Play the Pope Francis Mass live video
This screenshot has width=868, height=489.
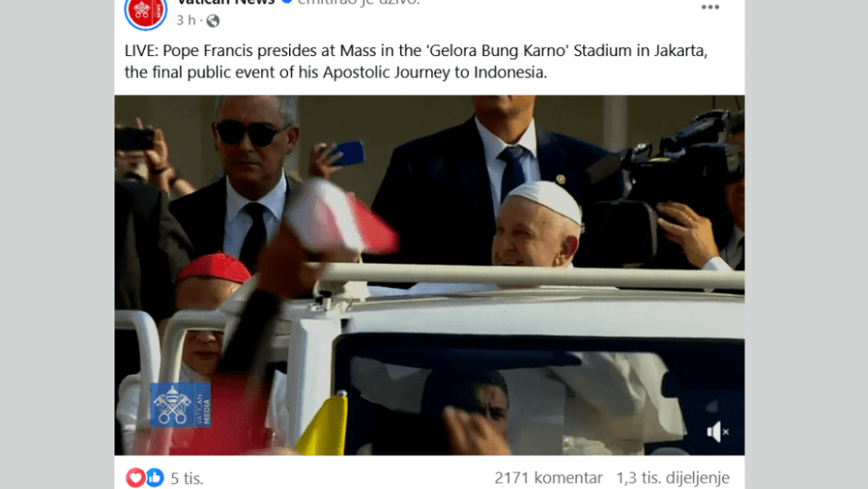[x=430, y=275]
